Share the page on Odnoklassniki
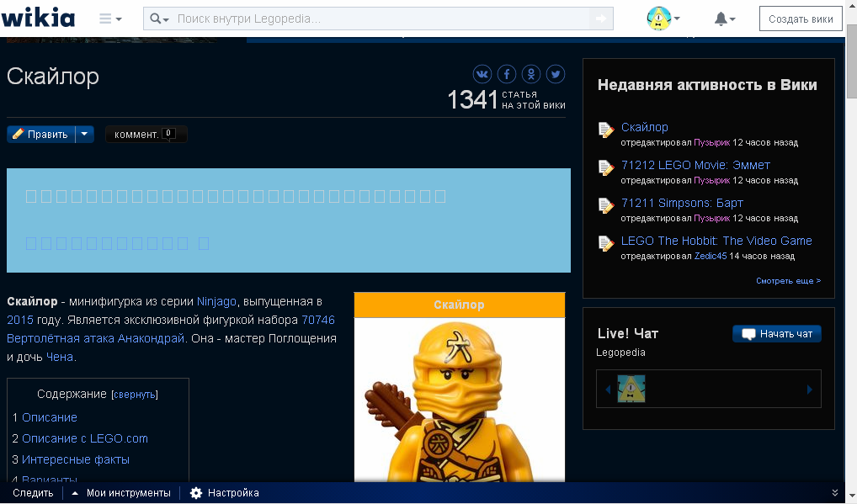Image resolution: width=857 pixels, height=504 pixels. click(x=531, y=74)
